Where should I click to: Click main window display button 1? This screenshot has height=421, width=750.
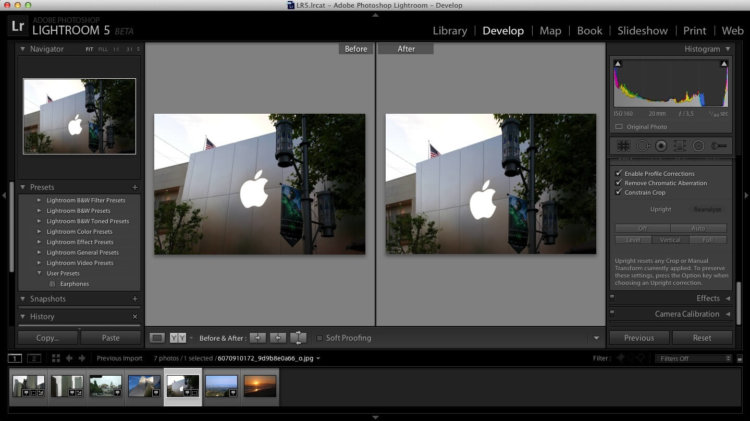coord(15,358)
